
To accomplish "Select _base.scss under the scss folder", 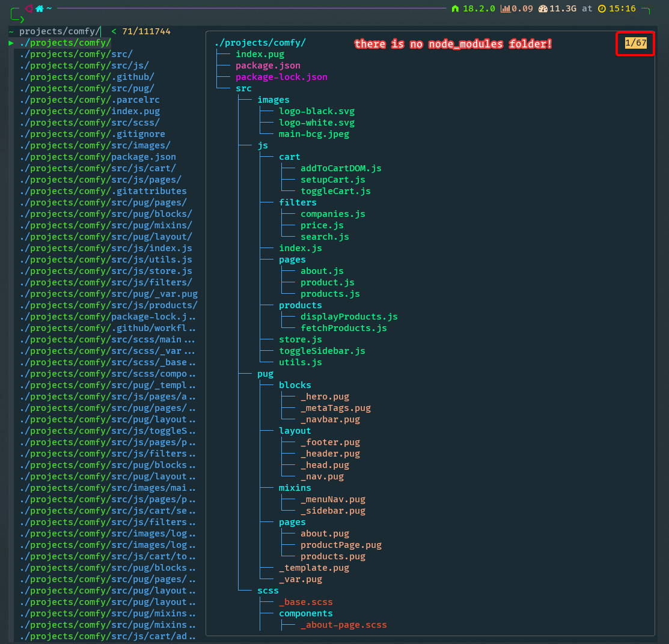I will (306, 602).
